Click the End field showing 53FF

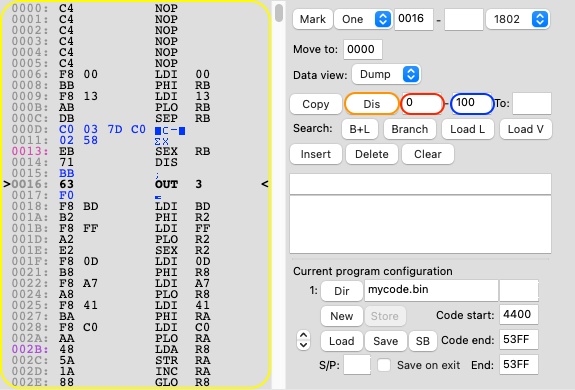(519, 365)
